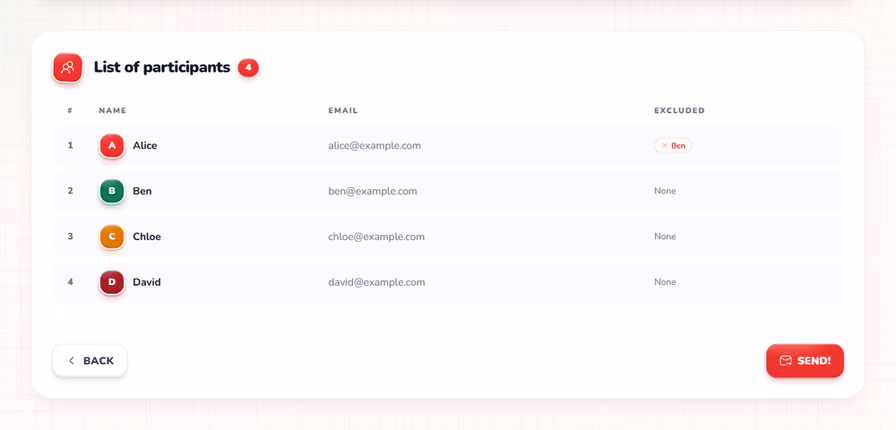Click row number 2 for Ben
The width and height of the screenshot is (896, 430).
(x=70, y=191)
